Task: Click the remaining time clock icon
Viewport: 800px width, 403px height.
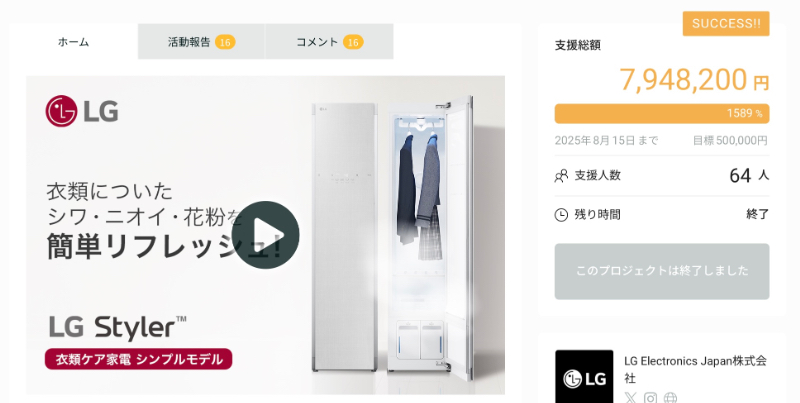Action: pos(561,215)
